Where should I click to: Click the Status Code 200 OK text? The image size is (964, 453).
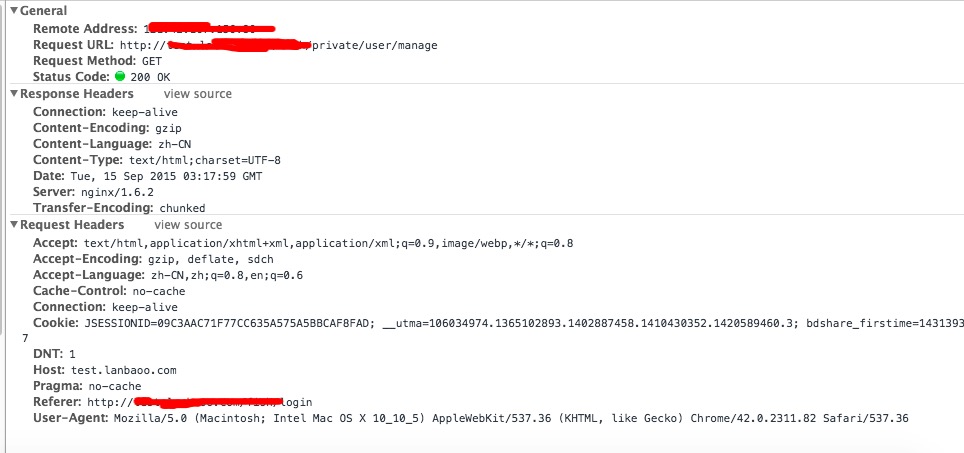point(150,77)
